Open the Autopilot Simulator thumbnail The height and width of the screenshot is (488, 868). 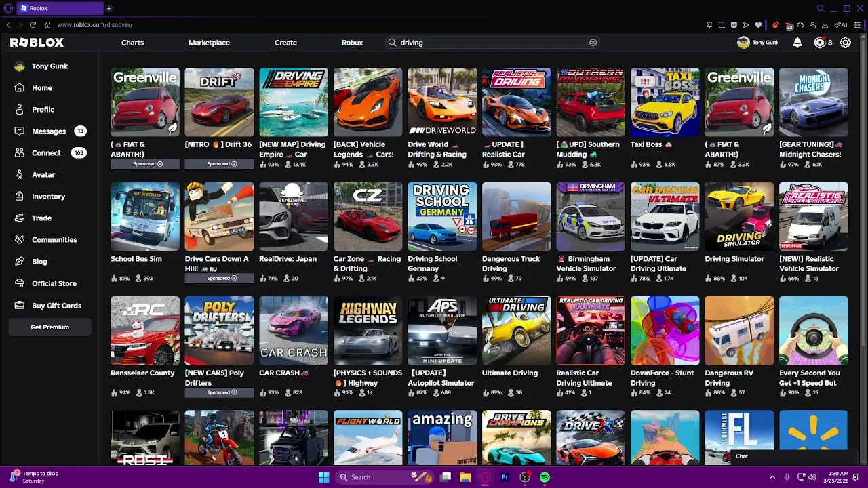point(442,331)
